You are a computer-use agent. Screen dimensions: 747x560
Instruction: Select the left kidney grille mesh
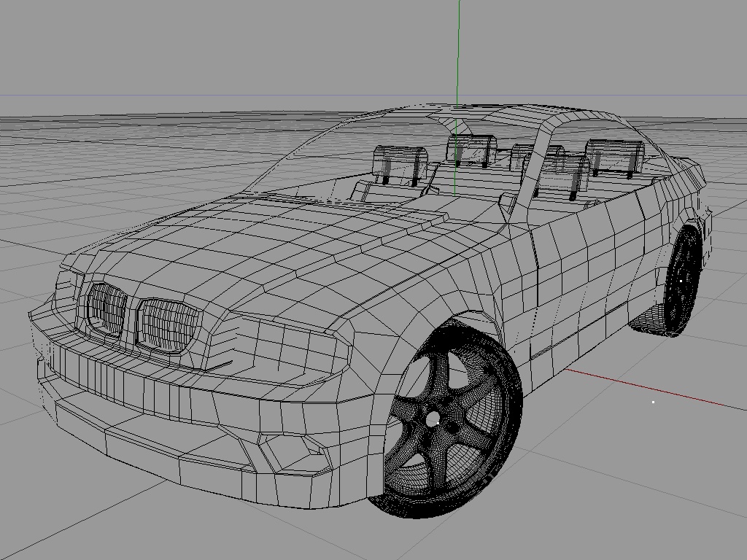106,308
